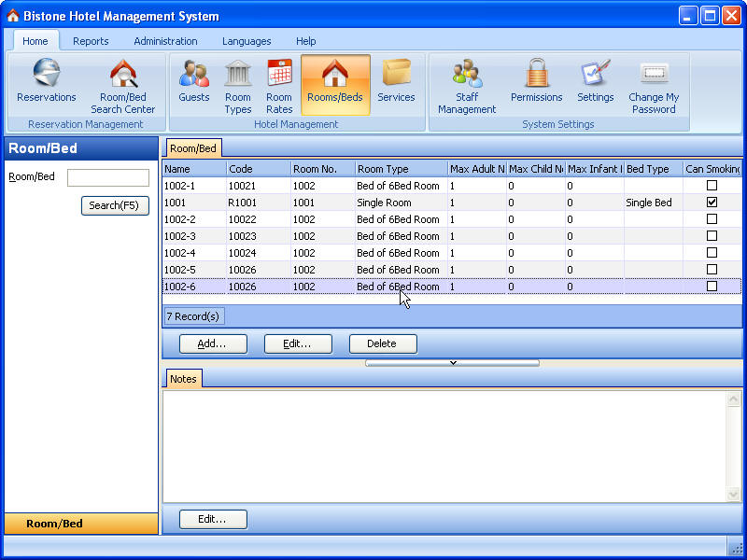This screenshot has height=560, width=747.
Task: Click the Add... button below the grid
Action: click(x=212, y=343)
